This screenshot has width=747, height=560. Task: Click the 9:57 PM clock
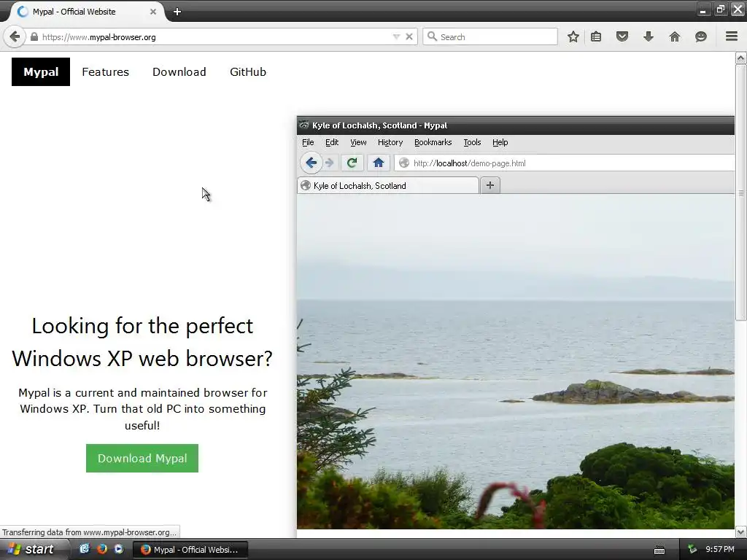pyautogui.click(x=720, y=550)
